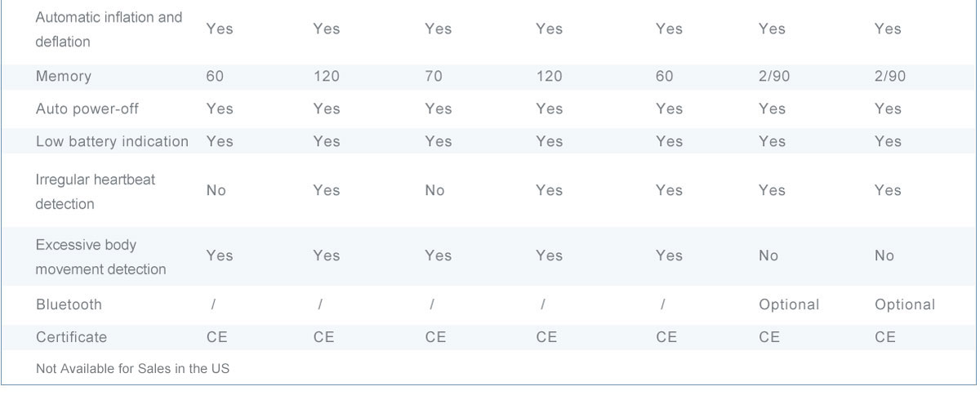Image resolution: width=980 pixels, height=413 pixels.
Task: Click the memory value '70'
Action: 434,76
